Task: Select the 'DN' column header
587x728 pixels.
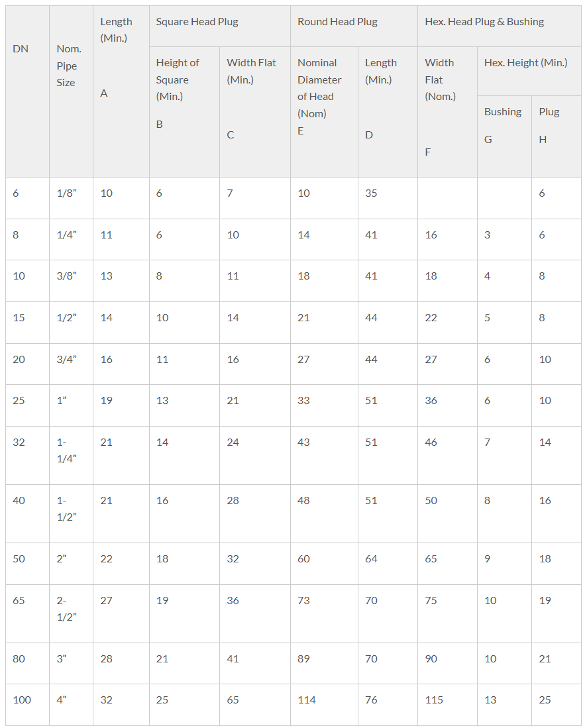Action: [27, 91]
